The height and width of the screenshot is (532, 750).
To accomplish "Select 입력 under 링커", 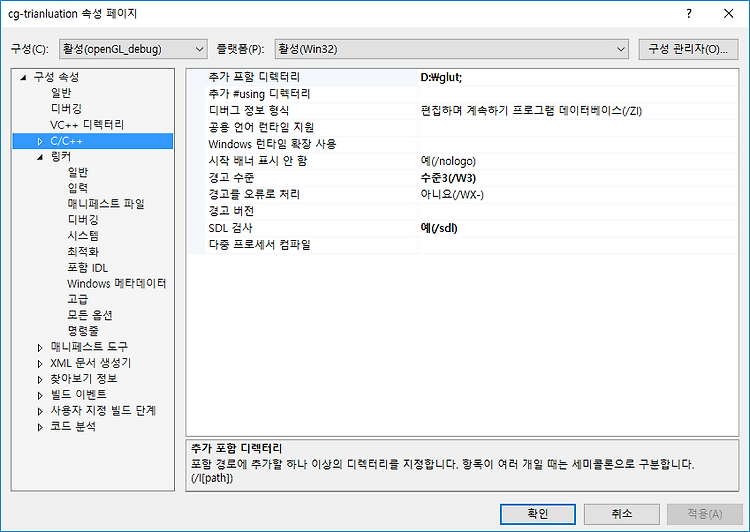I will [x=77, y=188].
